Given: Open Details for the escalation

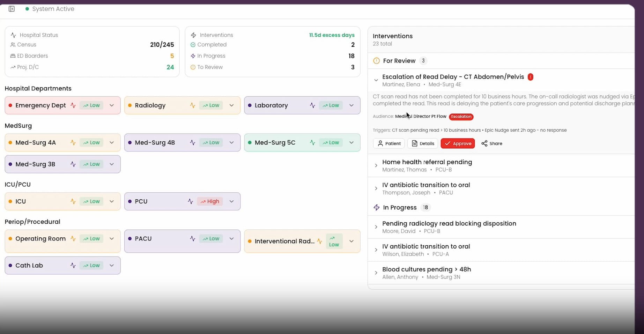Looking at the screenshot, I should click(x=423, y=143).
